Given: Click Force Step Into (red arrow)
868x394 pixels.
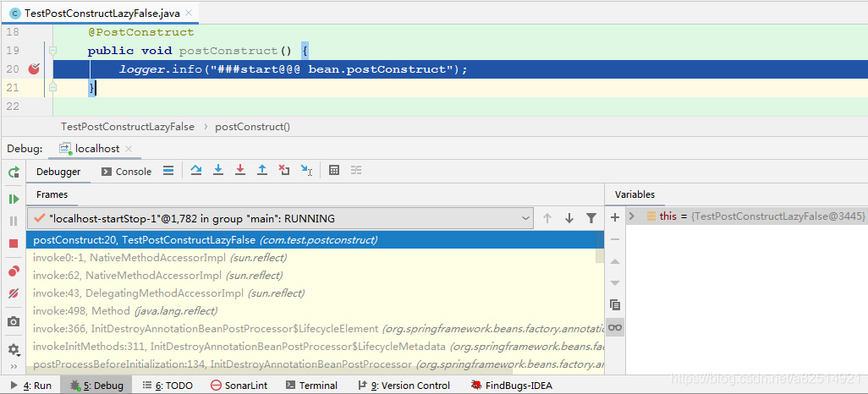Looking at the screenshot, I should click(x=240, y=171).
